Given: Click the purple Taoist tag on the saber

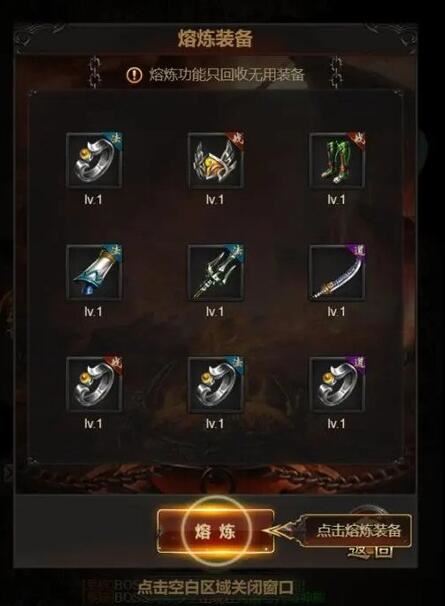Looking at the screenshot, I should click(x=358, y=252).
